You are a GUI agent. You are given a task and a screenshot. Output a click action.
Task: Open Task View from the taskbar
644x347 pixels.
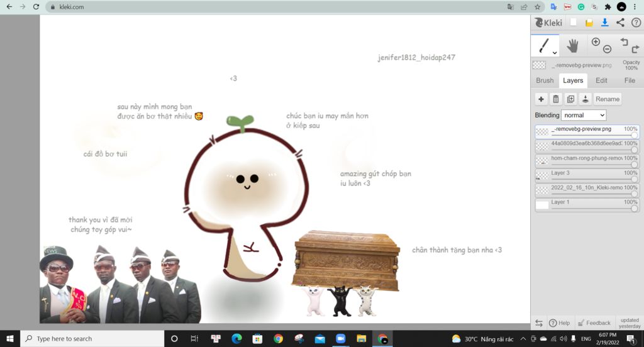click(x=195, y=339)
